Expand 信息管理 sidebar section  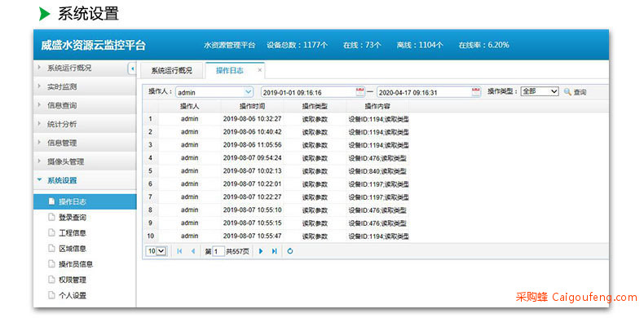[x=85, y=143]
